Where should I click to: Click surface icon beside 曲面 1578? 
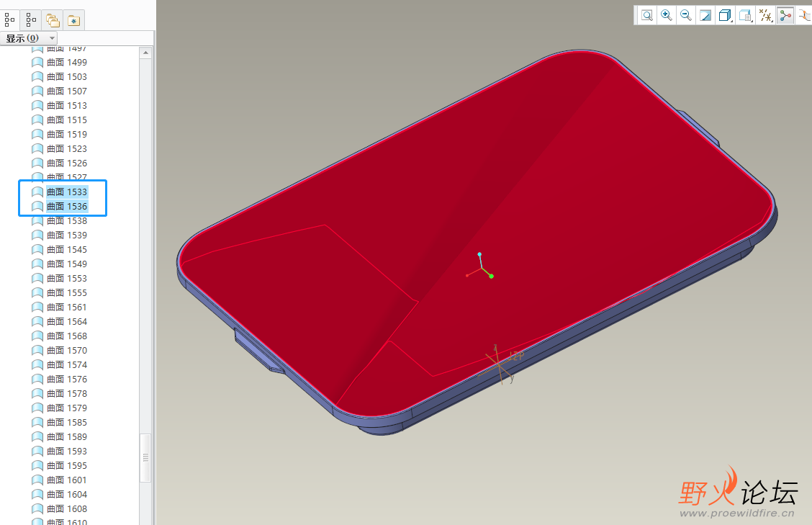tap(37, 394)
